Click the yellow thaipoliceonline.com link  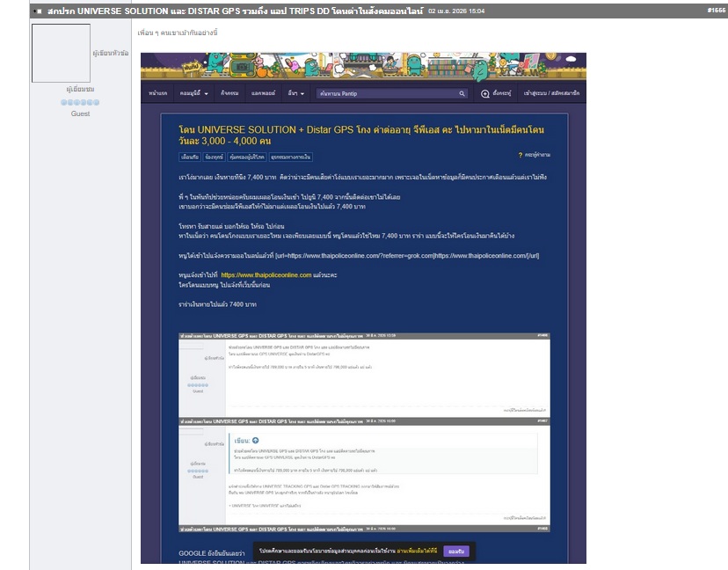[266, 275]
